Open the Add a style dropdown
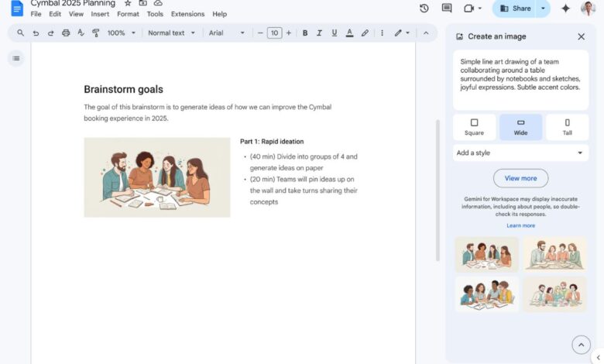This screenshot has width=604, height=364. click(x=521, y=153)
